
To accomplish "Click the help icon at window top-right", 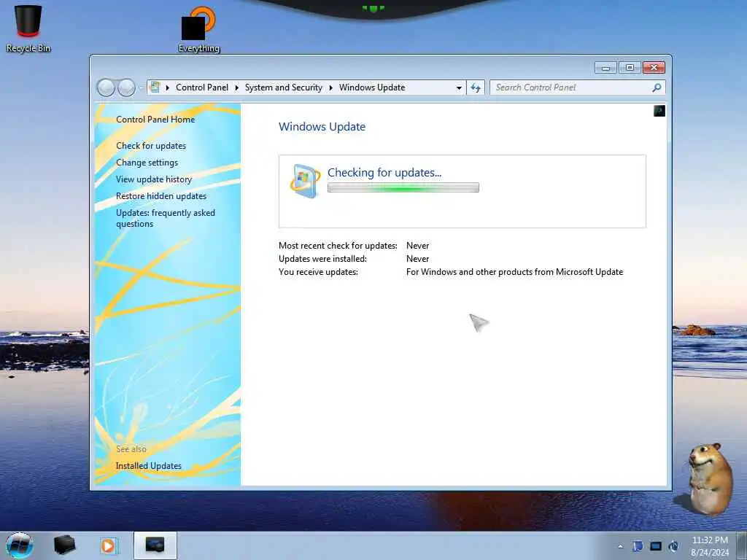I will coord(659,111).
